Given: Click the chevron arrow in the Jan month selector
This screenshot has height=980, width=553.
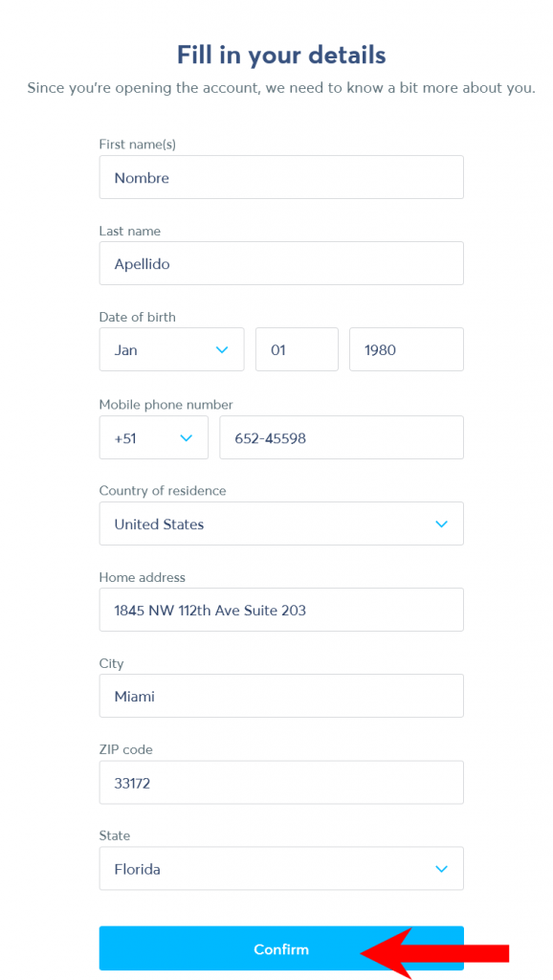Looking at the screenshot, I should click(222, 350).
